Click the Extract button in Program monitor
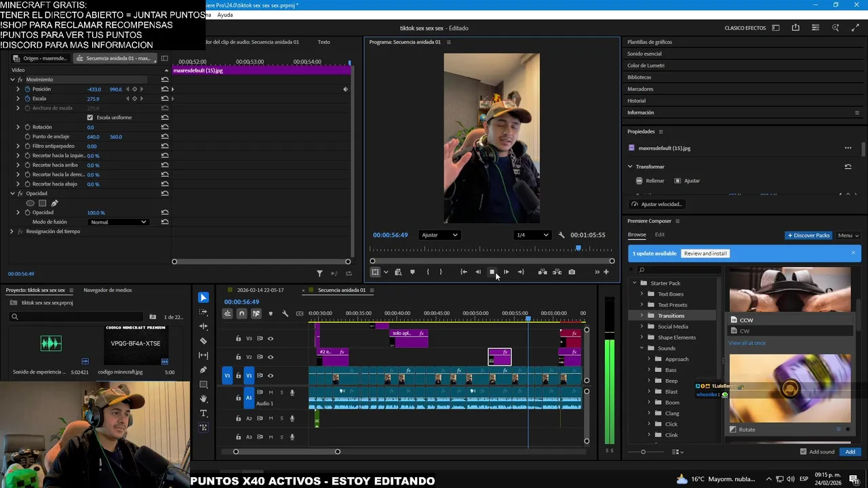 tap(557, 272)
